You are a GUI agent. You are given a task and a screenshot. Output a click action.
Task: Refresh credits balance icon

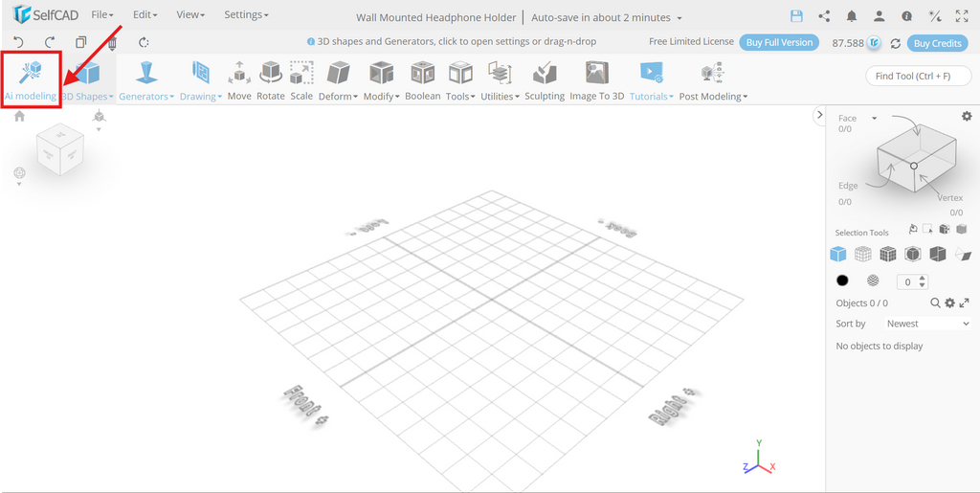pos(895,43)
